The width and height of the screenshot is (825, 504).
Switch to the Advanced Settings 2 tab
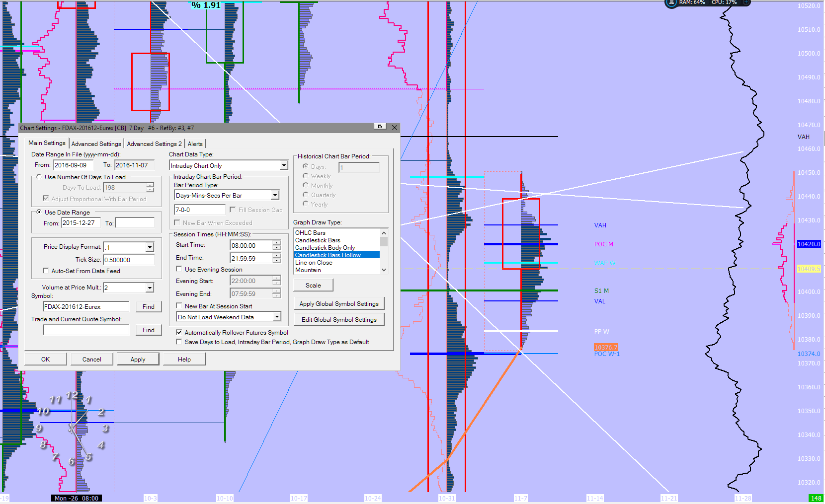pos(154,144)
